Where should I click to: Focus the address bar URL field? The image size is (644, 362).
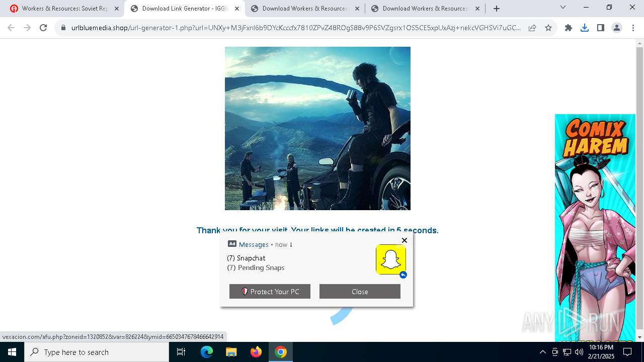click(296, 28)
